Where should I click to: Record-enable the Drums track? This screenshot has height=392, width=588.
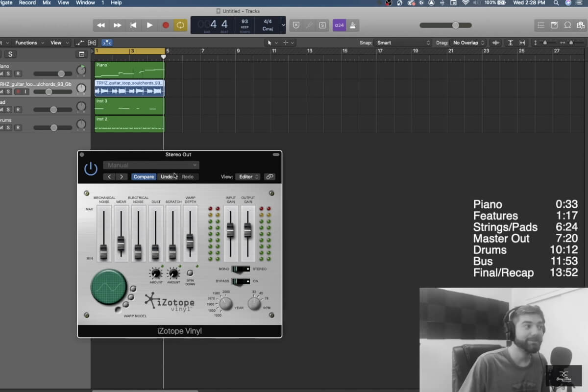click(18, 128)
